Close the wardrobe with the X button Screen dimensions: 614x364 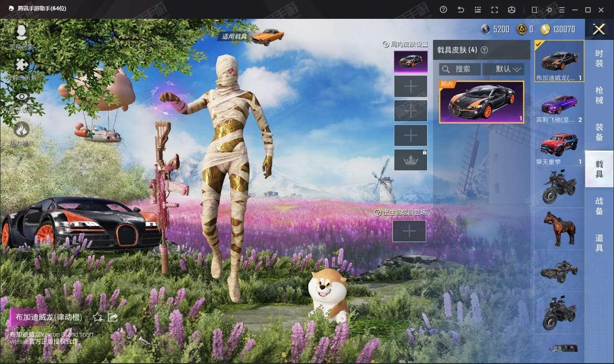pos(599,29)
